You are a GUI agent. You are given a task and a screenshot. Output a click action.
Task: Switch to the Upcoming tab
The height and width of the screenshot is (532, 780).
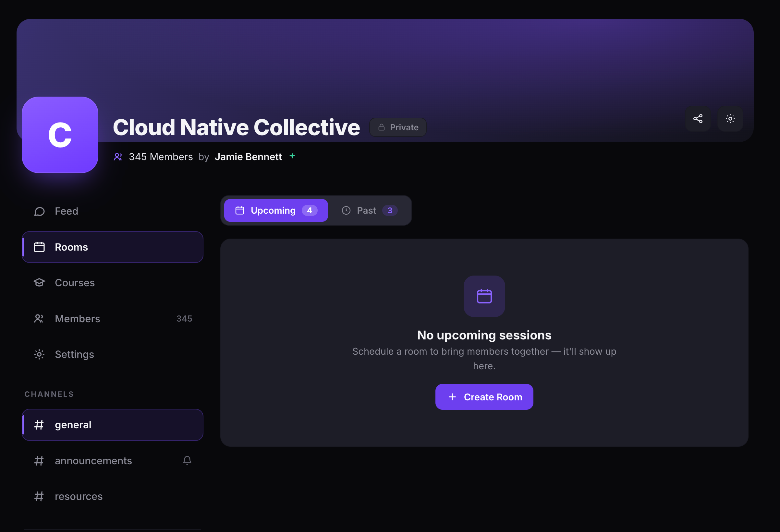tap(276, 210)
